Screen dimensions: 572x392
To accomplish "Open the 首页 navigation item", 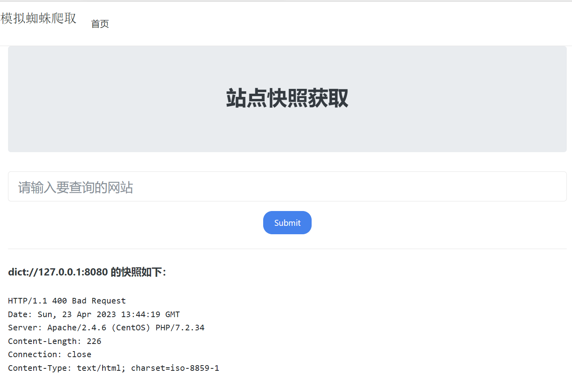I will pos(100,24).
